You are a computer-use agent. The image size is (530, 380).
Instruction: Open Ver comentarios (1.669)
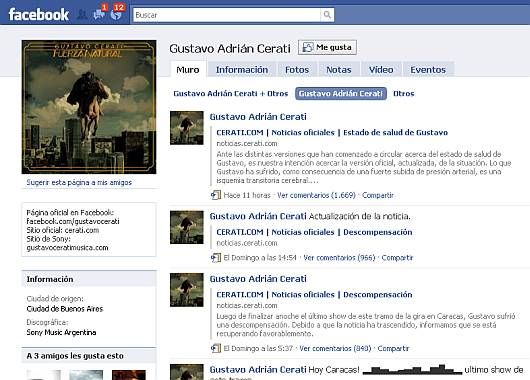click(316, 195)
